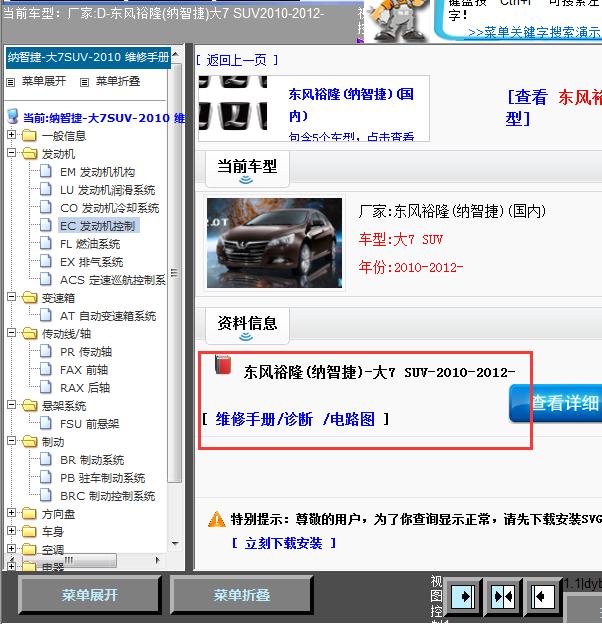Open BR 制动系统 entry
The width and height of the screenshot is (602, 624).
[x=92, y=460]
